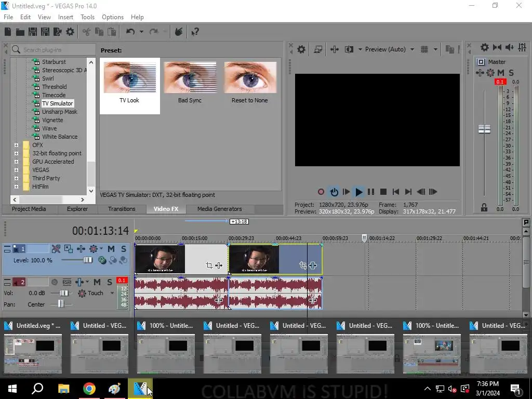Select the Vignette effect in the list
Image resolution: width=532 pixels, height=399 pixels.
pyautogui.click(x=52, y=120)
